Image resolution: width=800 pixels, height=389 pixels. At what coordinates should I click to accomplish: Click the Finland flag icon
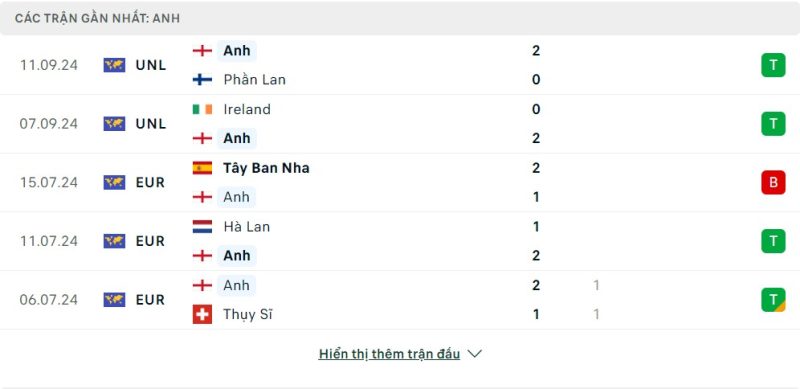pos(202,80)
